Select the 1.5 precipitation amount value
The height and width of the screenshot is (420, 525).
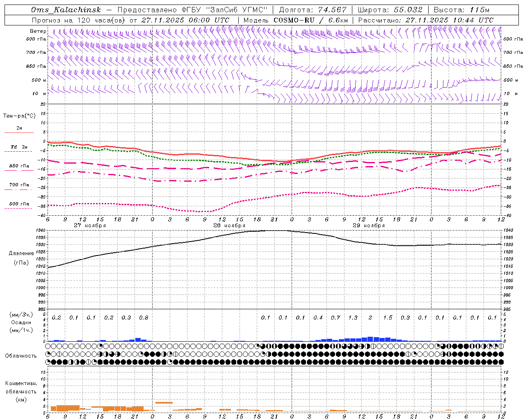pyautogui.click(x=388, y=317)
